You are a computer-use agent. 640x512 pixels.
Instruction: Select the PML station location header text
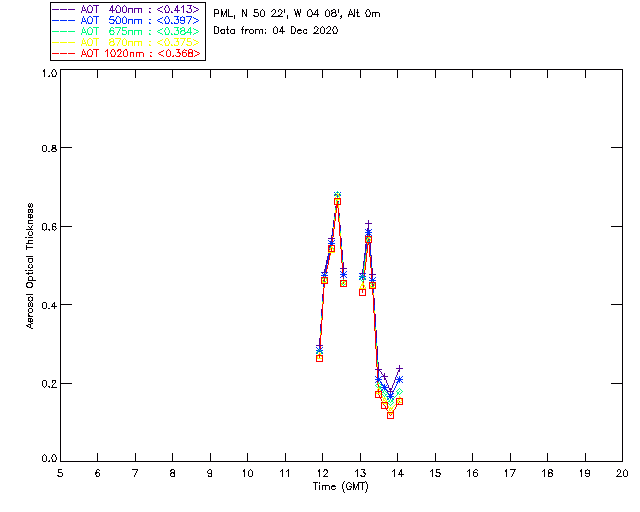(297, 13)
